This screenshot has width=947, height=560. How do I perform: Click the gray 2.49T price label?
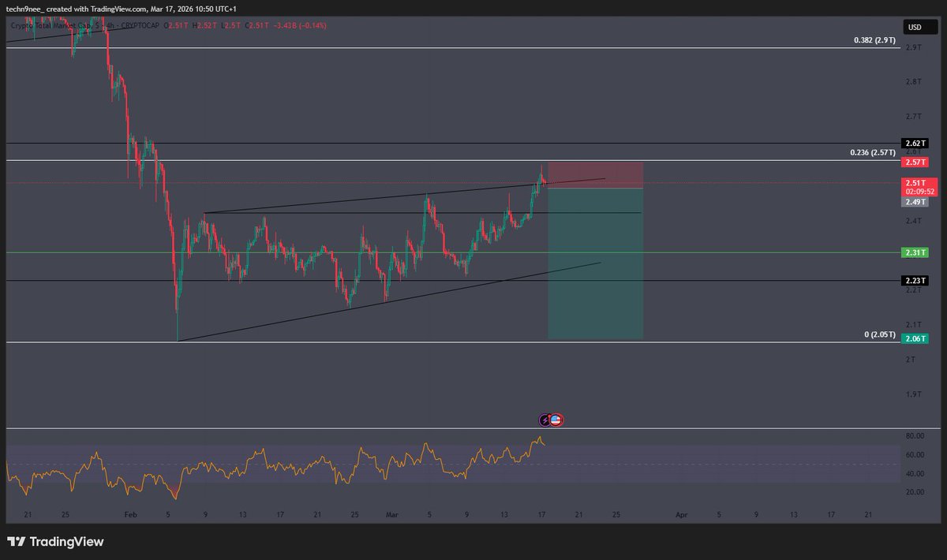pos(915,202)
